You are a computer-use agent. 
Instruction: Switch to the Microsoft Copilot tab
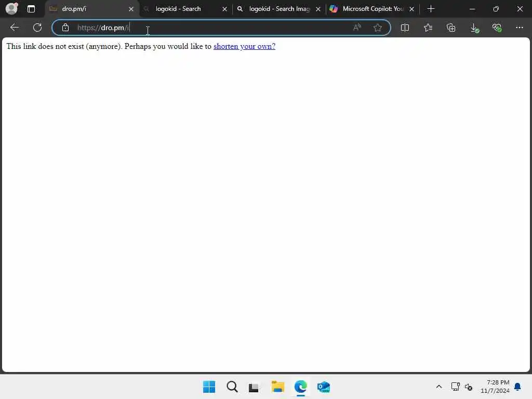point(373,9)
